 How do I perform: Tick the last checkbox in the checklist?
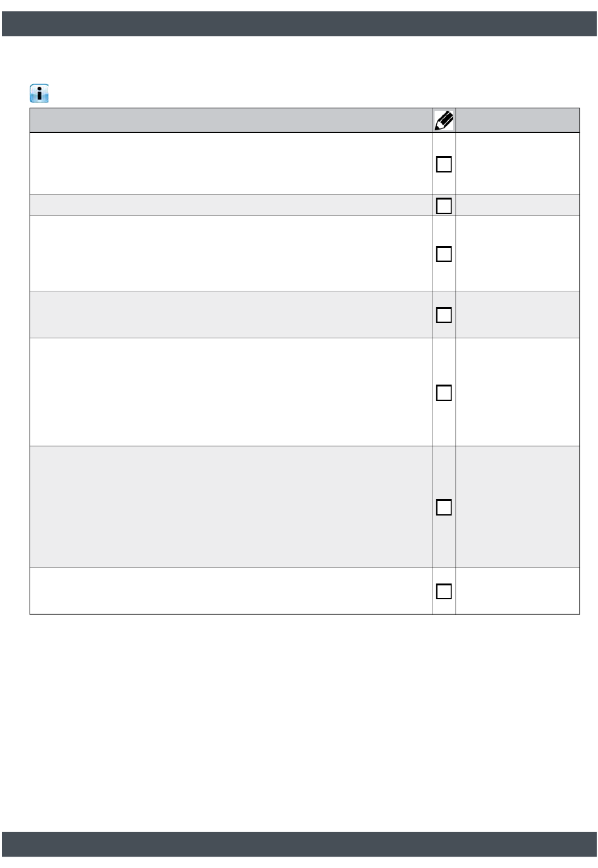click(444, 591)
